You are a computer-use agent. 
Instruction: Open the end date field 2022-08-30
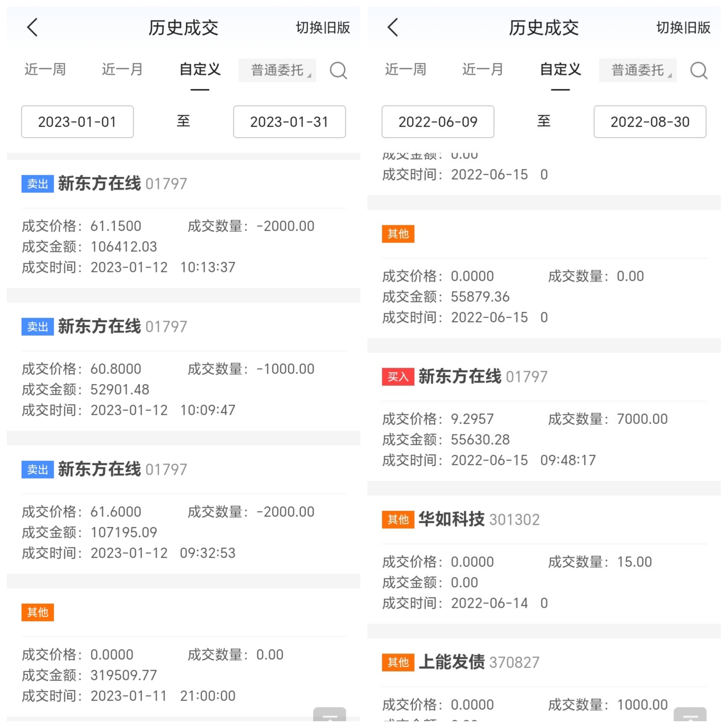click(650, 122)
